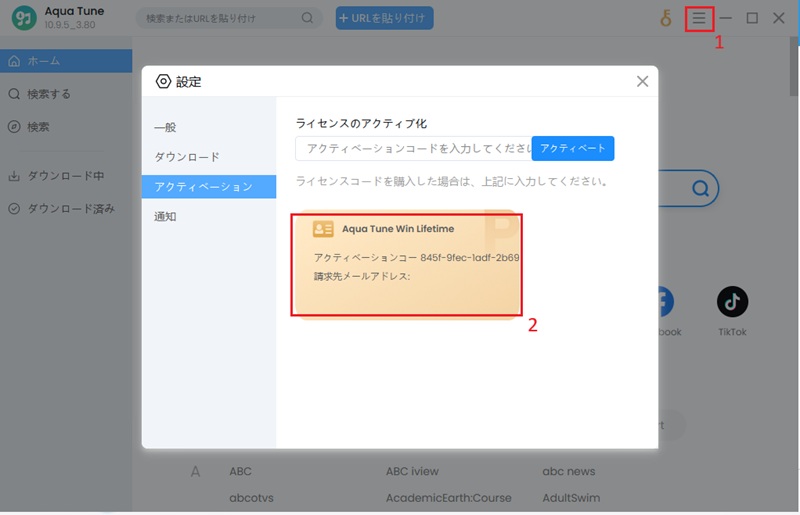Focus the activation code input field

[x=413, y=149]
